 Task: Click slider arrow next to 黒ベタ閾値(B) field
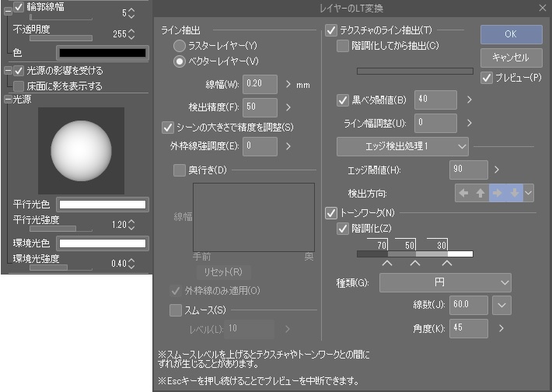[x=470, y=100]
